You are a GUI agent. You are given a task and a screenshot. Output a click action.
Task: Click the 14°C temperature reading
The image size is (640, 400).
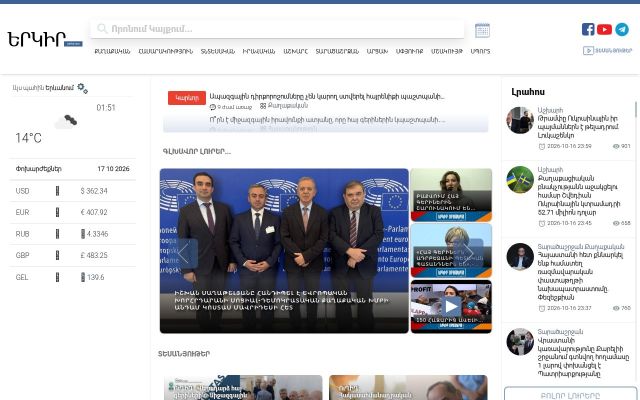(x=28, y=138)
